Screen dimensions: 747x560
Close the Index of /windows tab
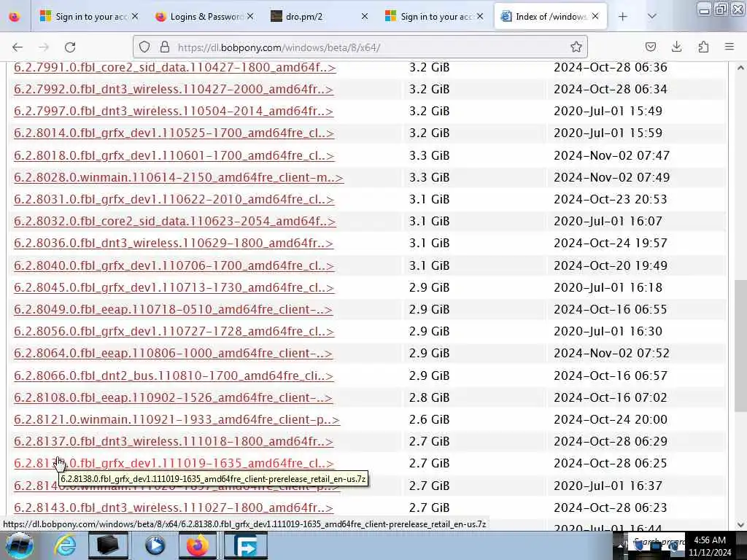click(595, 17)
